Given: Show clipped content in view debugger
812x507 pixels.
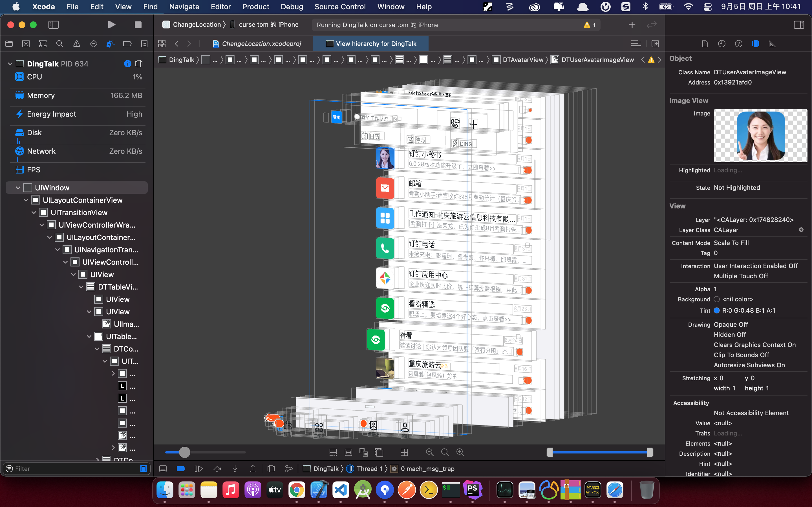Looking at the screenshot, I should pos(333,452).
